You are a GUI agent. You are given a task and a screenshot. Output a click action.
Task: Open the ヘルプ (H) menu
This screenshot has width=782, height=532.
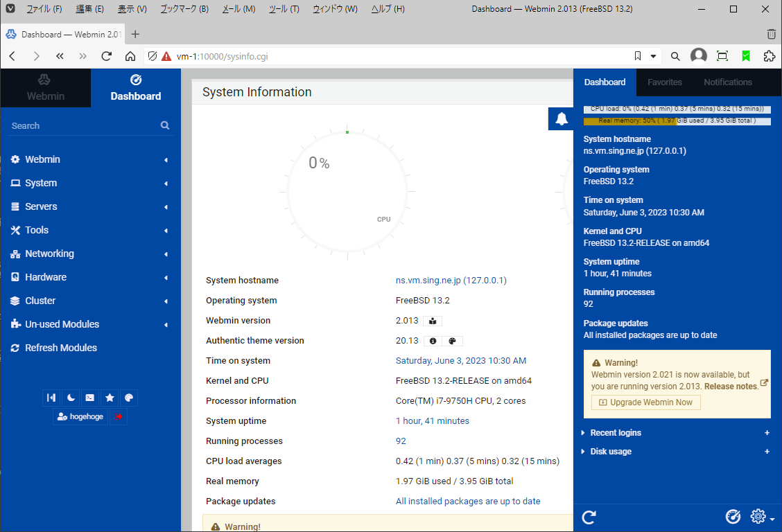pos(388,9)
